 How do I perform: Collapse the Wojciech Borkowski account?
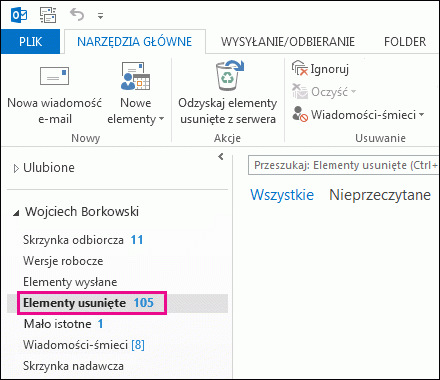(x=16, y=213)
